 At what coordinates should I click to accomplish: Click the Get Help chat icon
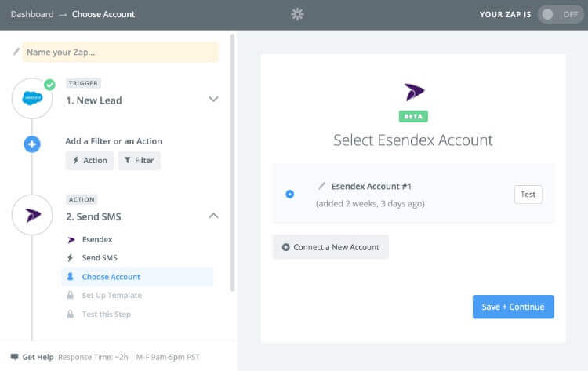point(15,356)
